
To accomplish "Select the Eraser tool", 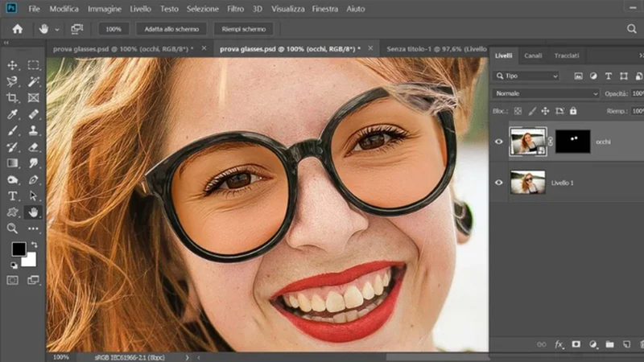I will (x=33, y=147).
